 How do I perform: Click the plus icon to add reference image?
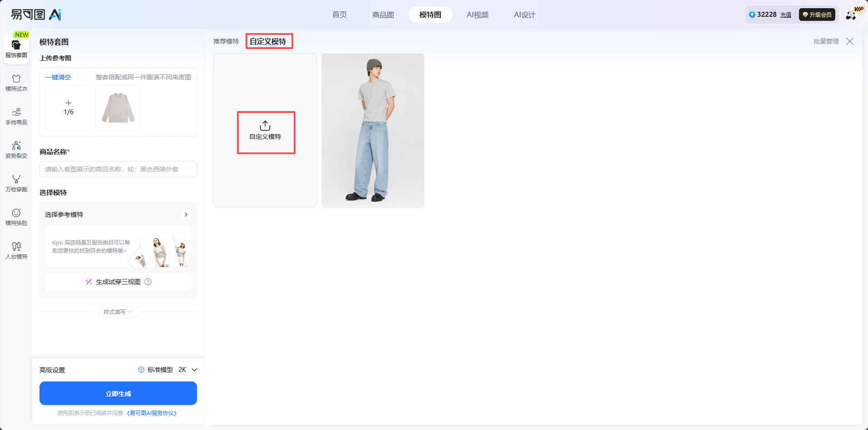[x=69, y=103]
